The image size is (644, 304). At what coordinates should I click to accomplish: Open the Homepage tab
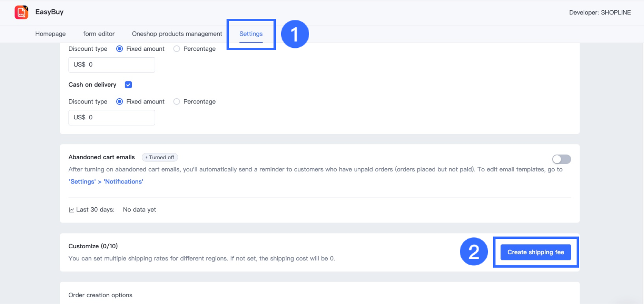point(50,34)
